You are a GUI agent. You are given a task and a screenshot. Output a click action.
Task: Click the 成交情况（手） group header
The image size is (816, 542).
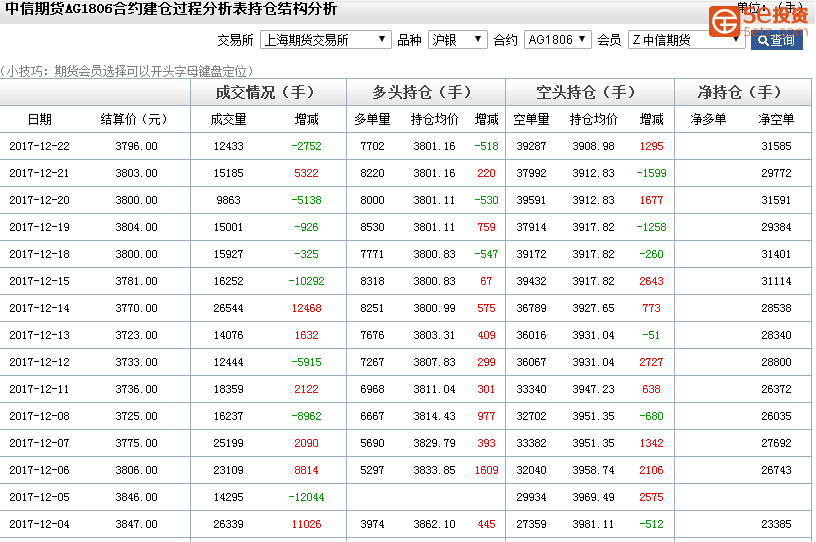(x=268, y=92)
